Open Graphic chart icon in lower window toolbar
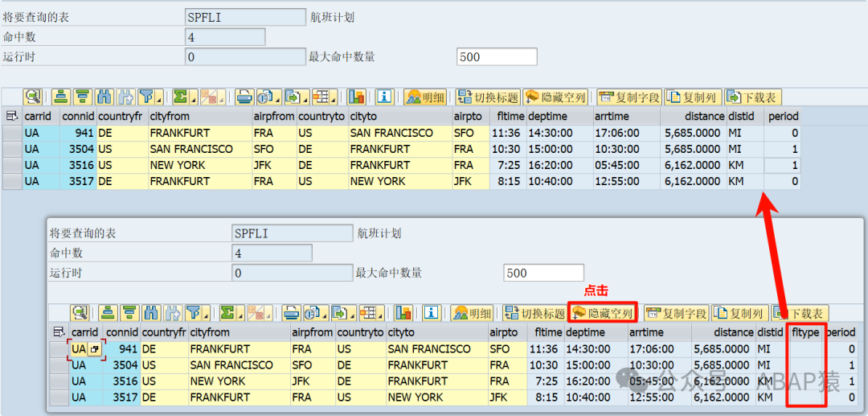 tap(403, 313)
